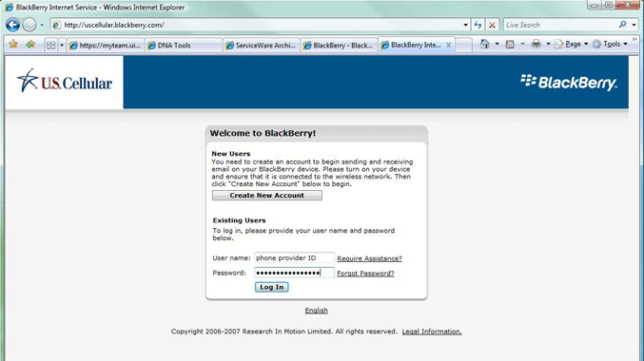Open the Favorites Center star icon
This screenshot has width=644, height=361.
pos(13,45)
